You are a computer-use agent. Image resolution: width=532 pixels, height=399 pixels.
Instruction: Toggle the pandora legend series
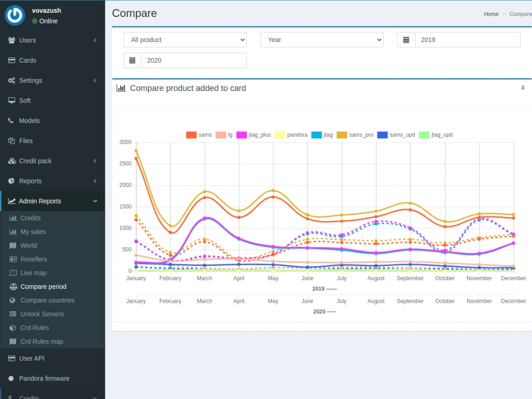tap(291, 135)
